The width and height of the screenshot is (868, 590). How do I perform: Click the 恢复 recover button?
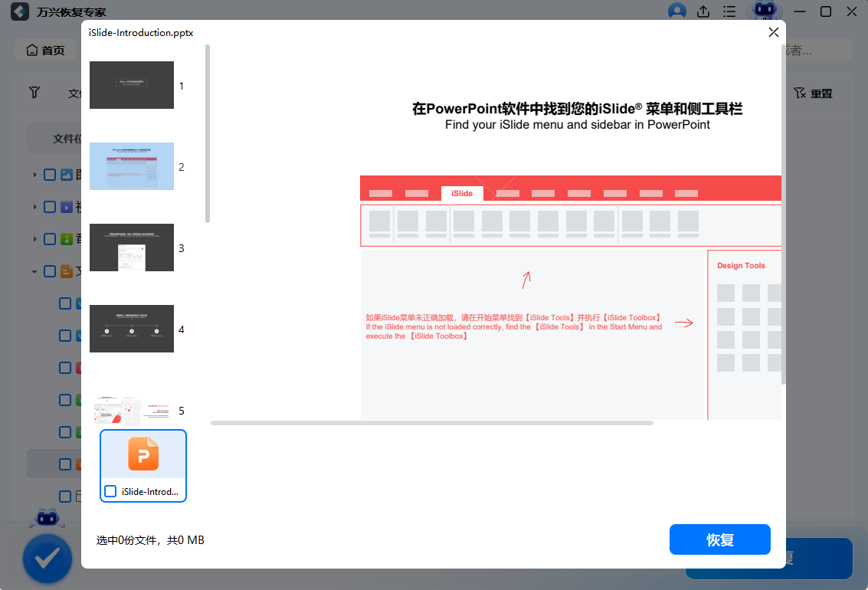click(x=719, y=539)
